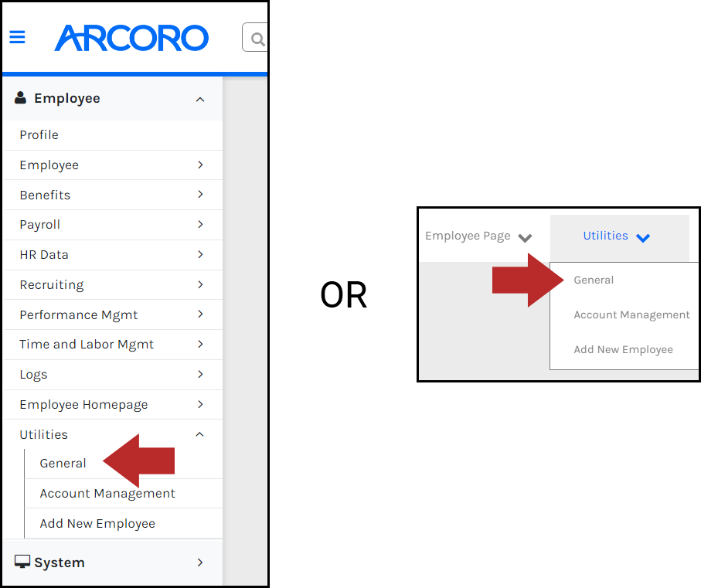Click the Employee section header label
The image size is (701, 588).
tap(67, 98)
